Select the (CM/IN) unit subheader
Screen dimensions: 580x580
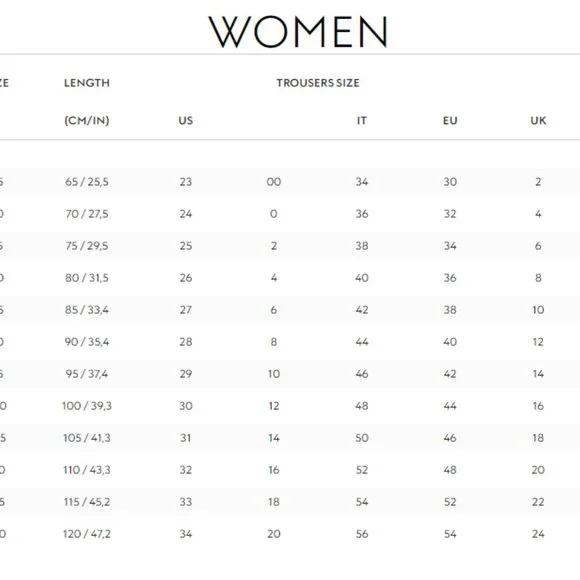(x=87, y=121)
